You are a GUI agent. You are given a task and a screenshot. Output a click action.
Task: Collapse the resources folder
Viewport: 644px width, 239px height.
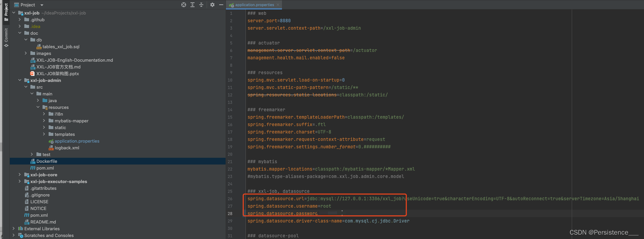pyautogui.click(x=38, y=107)
